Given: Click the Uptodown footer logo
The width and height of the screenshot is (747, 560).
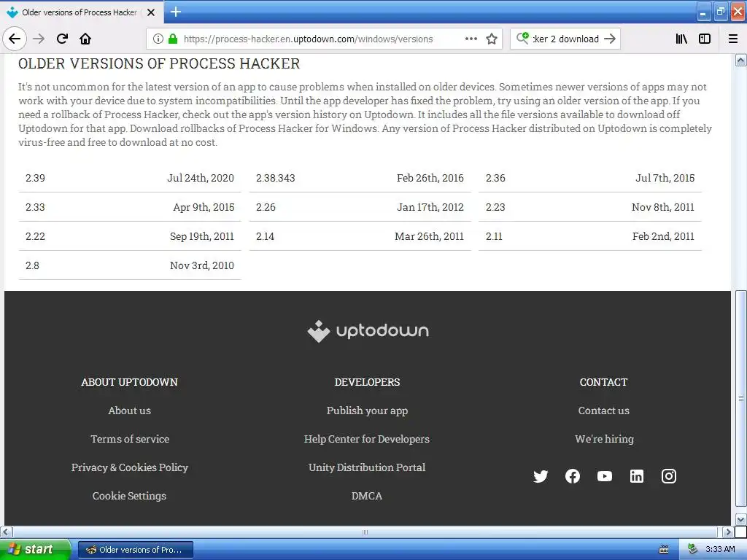Looking at the screenshot, I should pyautogui.click(x=368, y=331).
